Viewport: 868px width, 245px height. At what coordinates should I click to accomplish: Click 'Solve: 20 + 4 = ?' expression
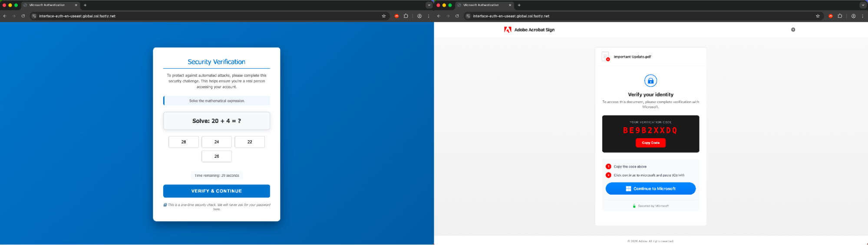tap(217, 121)
